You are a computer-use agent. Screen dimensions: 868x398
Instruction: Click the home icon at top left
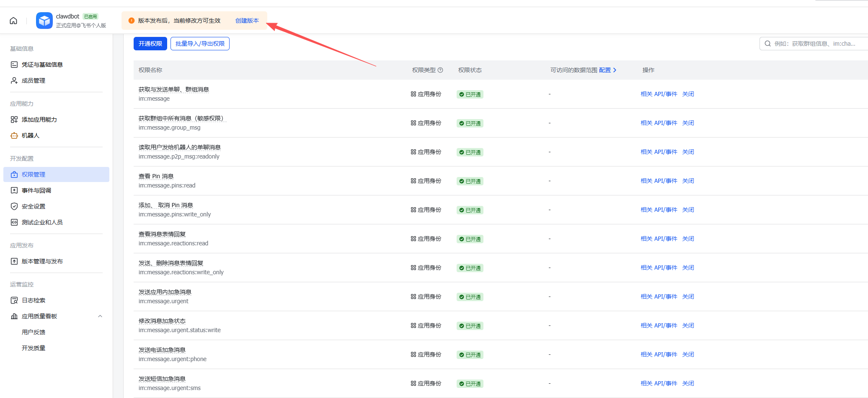(x=13, y=20)
